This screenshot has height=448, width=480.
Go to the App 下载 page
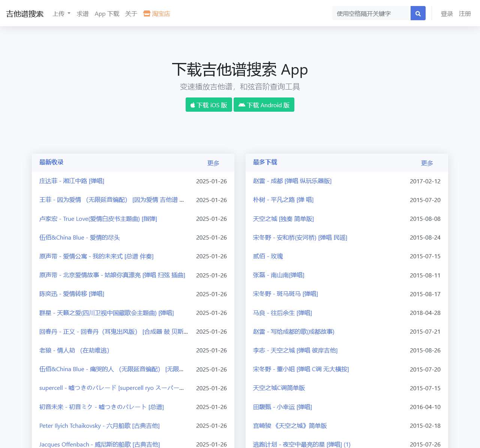[106, 14]
